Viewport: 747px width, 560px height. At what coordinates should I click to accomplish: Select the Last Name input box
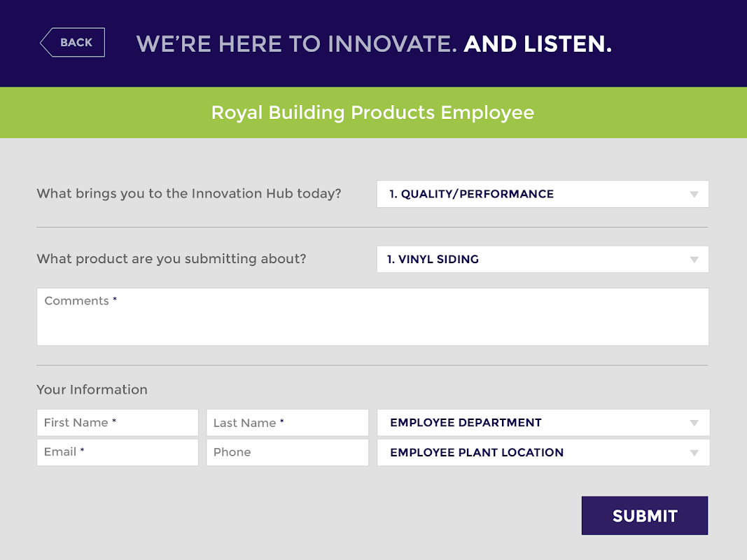[x=287, y=422]
